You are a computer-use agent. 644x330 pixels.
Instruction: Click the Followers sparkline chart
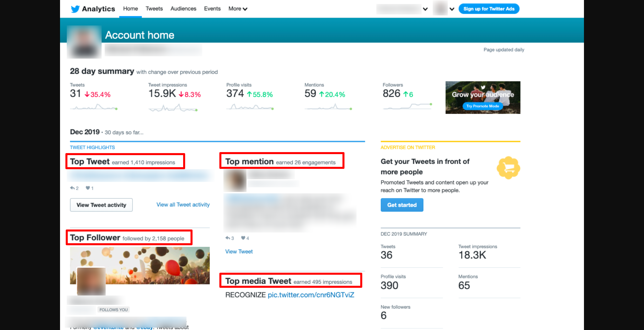tap(407, 106)
